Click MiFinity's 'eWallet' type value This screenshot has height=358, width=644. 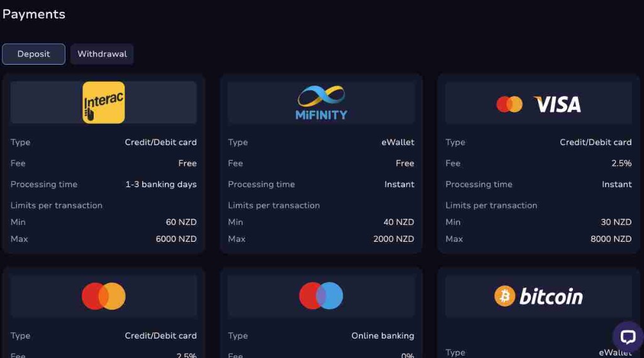point(398,143)
